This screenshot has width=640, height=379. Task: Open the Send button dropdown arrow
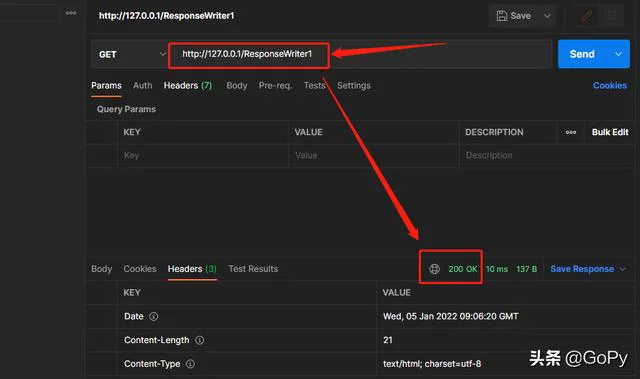pos(618,54)
